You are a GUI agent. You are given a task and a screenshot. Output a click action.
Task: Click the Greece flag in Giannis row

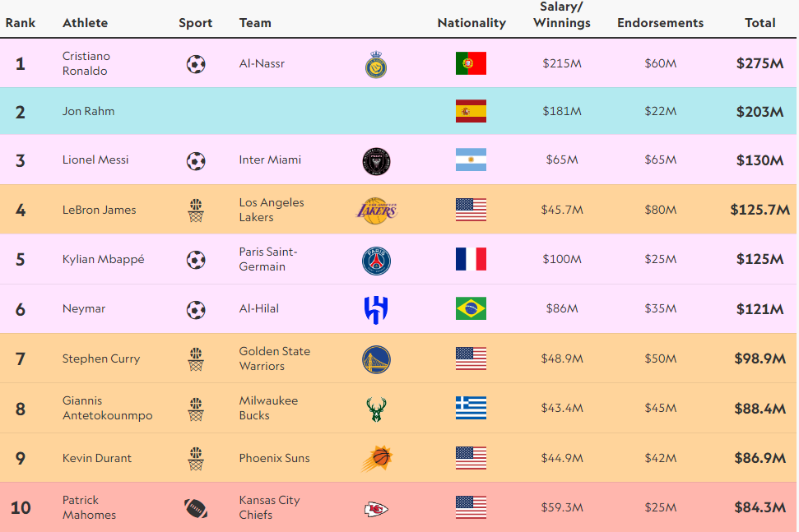click(471, 408)
